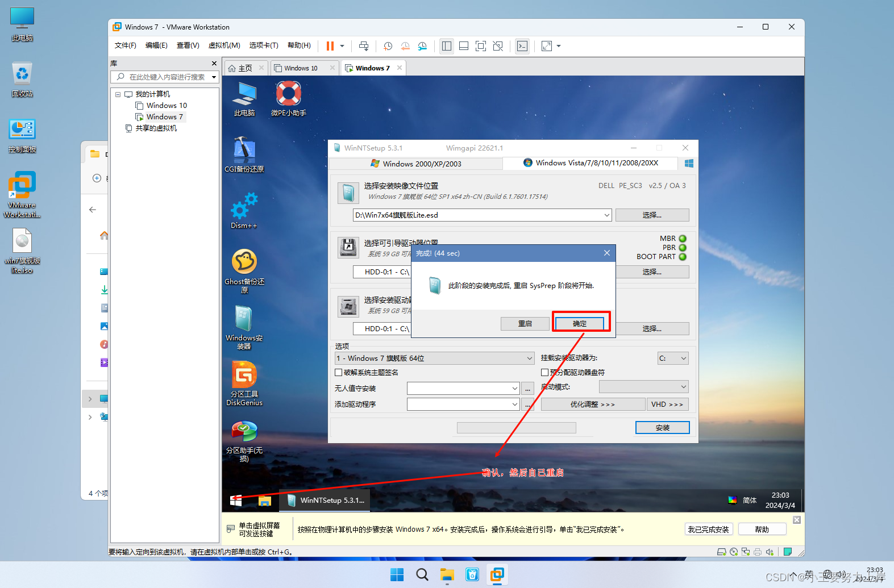Click the VHD >>> button
This screenshot has height=588, width=894.
(x=668, y=404)
